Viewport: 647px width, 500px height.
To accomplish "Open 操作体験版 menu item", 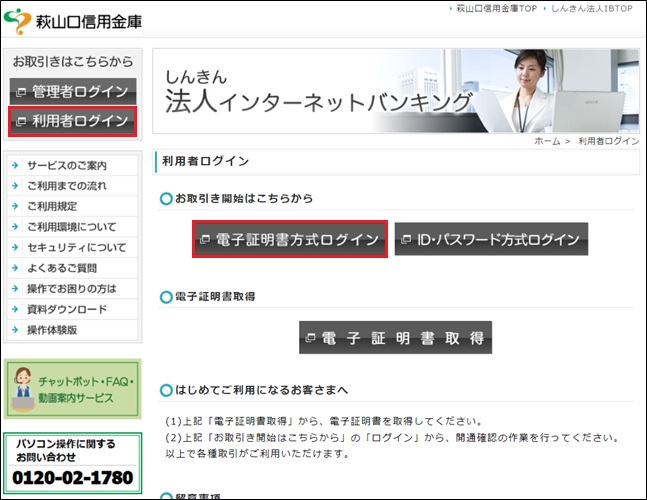I will [52, 330].
